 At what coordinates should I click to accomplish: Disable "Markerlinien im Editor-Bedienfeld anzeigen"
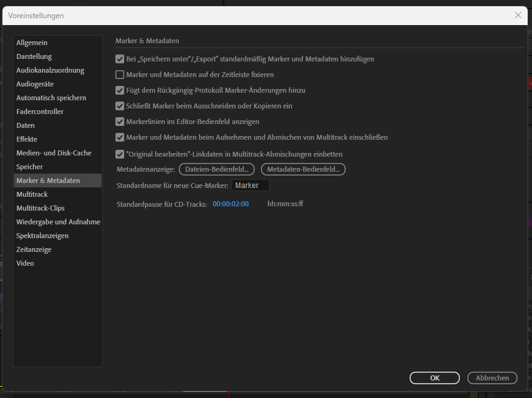pyautogui.click(x=119, y=122)
